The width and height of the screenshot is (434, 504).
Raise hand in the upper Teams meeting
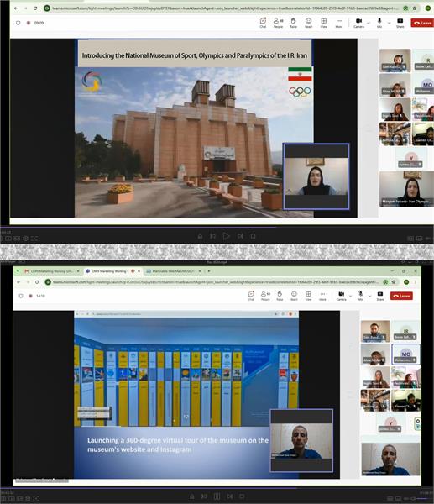point(293,23)
